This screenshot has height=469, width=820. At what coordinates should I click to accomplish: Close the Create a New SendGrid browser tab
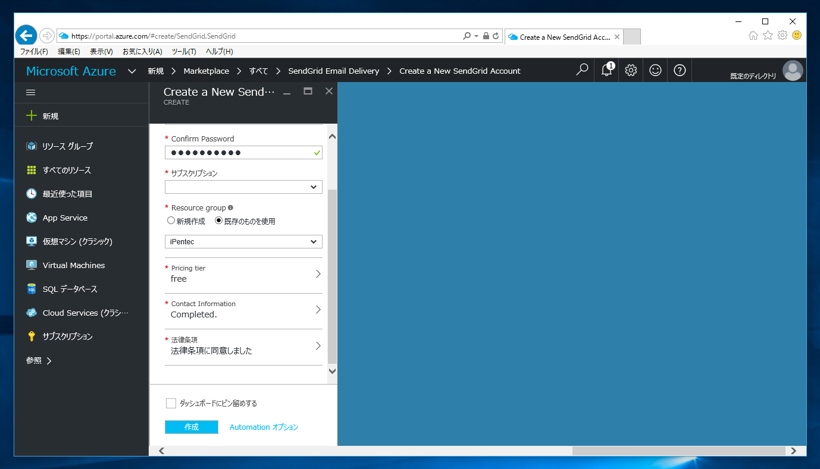617,37
